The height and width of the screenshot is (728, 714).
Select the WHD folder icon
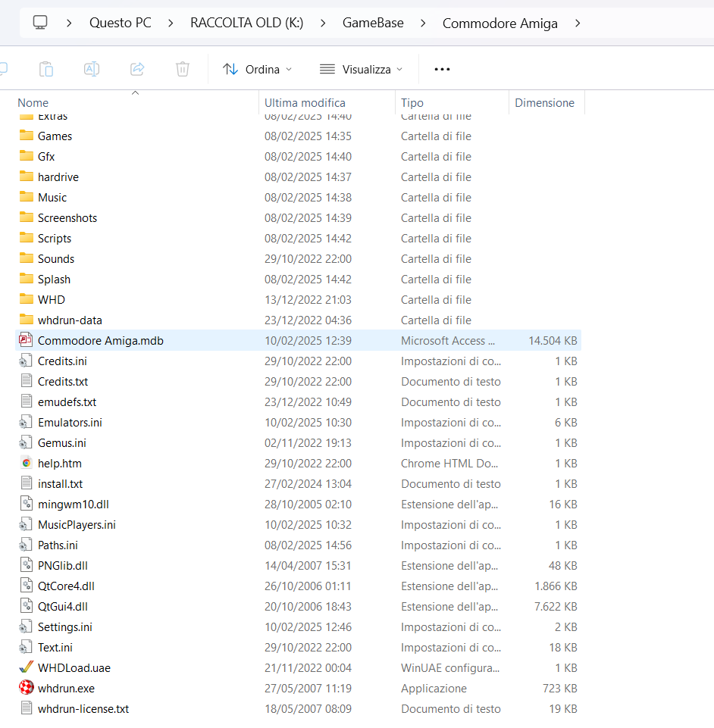27,299
